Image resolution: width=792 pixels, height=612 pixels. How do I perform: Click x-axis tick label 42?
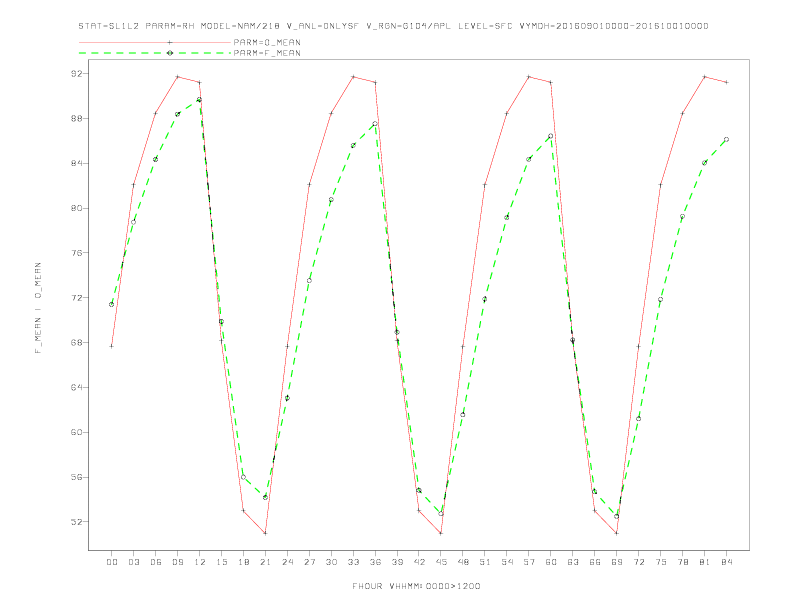point(419,562)
